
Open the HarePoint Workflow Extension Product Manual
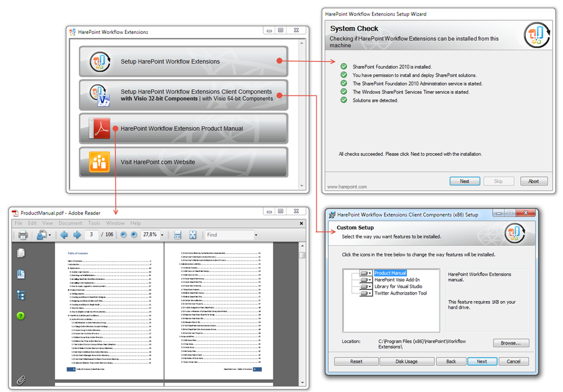(x=183, y=128)
